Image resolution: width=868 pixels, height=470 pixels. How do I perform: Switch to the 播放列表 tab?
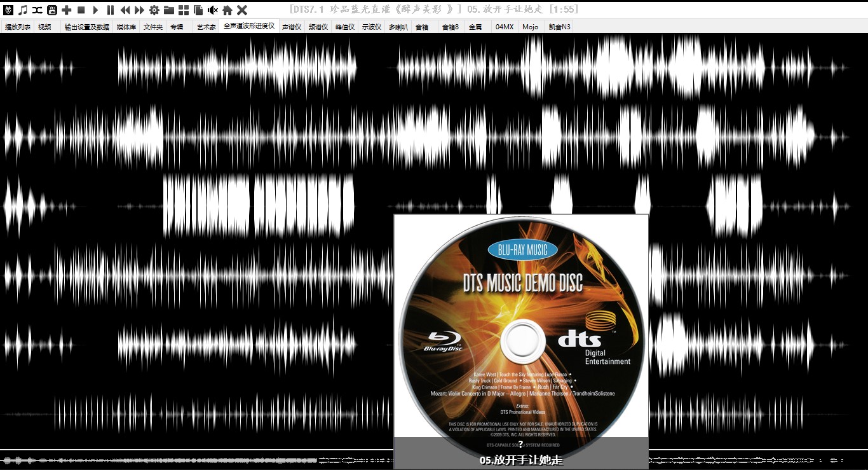(x=17, y=27)
